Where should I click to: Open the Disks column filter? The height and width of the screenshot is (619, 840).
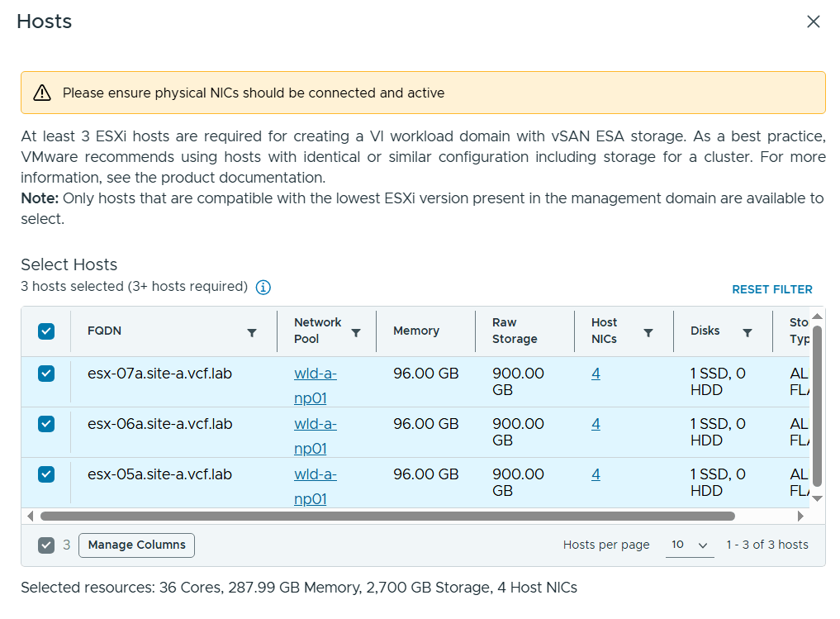tap(747, 332)
